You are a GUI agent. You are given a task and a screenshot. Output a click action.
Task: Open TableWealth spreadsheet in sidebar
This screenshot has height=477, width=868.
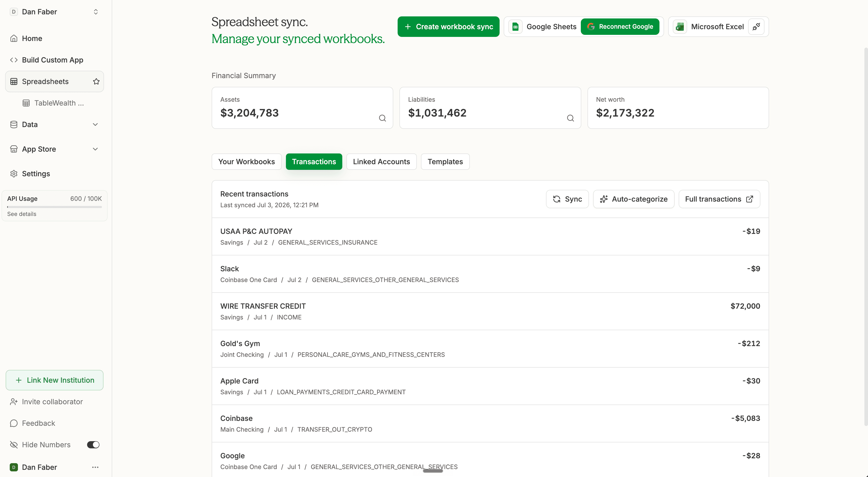54,103
